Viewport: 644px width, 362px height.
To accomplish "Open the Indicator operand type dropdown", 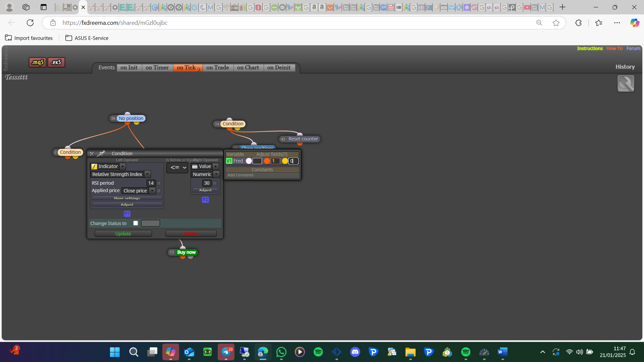I will click(x=123, y=167).
